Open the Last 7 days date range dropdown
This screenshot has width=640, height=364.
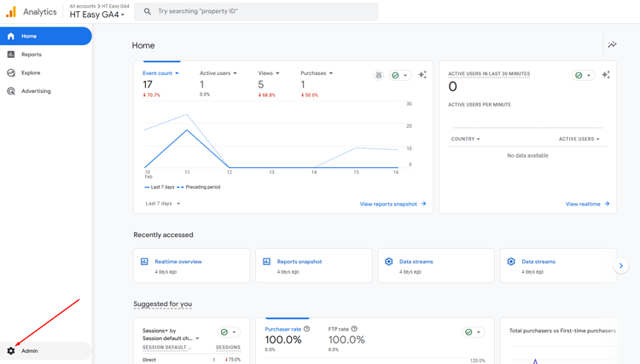coord(162,204)
